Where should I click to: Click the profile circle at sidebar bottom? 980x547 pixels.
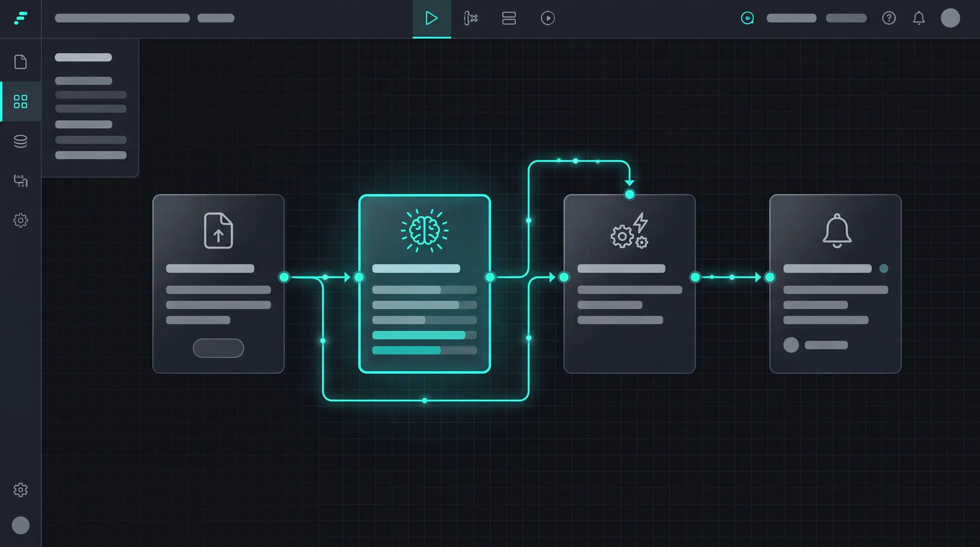pyautogui.click(x=21, y=525)
